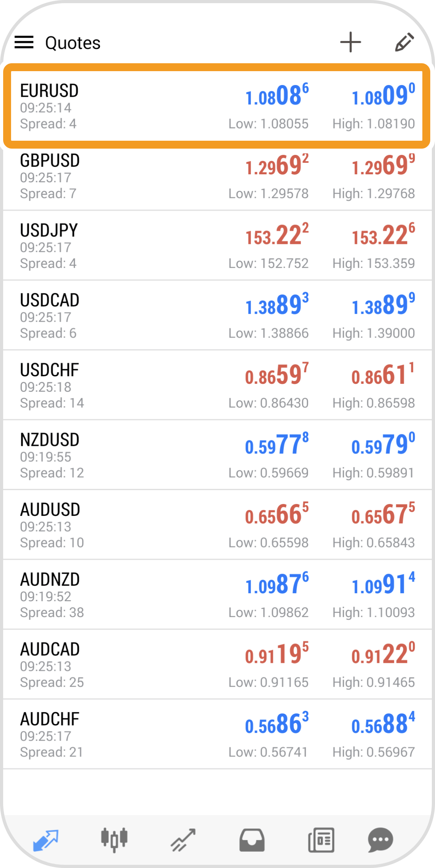Open the hamburger menu
Image resolution: width=435 pixels, height=868 pixels.
pyautogui.click(x=24, y=42)
